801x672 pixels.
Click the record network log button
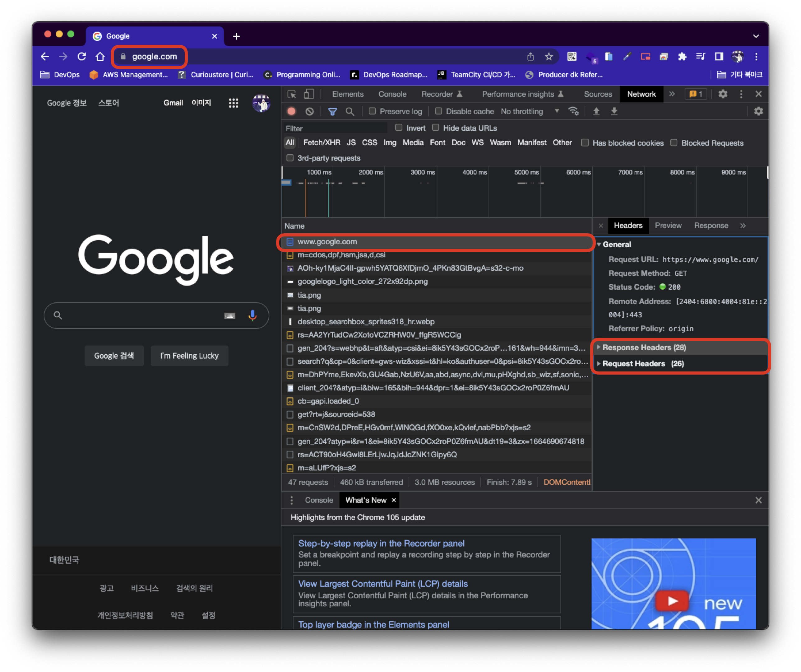point(291,111)
